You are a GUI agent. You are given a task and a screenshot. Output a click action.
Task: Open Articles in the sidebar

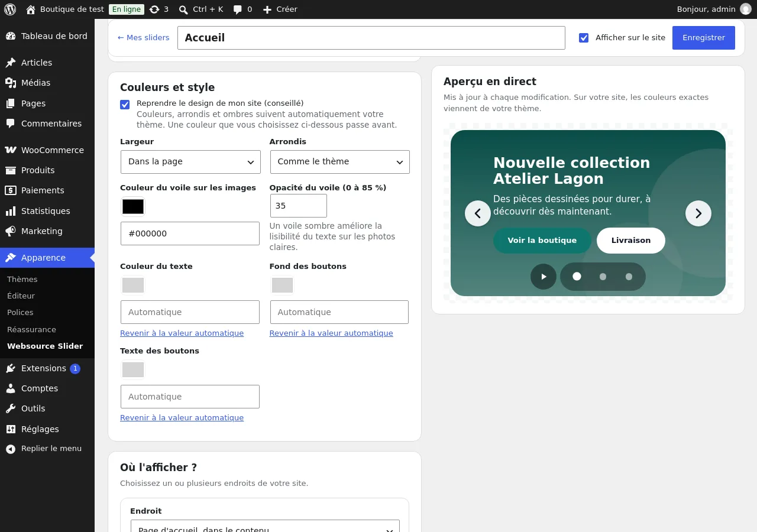pos(47,63)
